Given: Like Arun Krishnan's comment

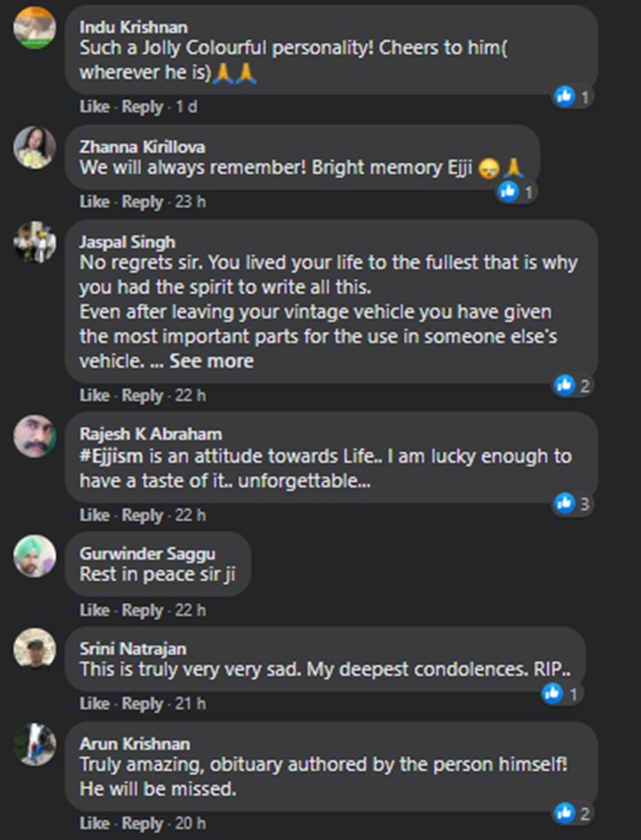Looking at the screenshot, I should [95, 823].
